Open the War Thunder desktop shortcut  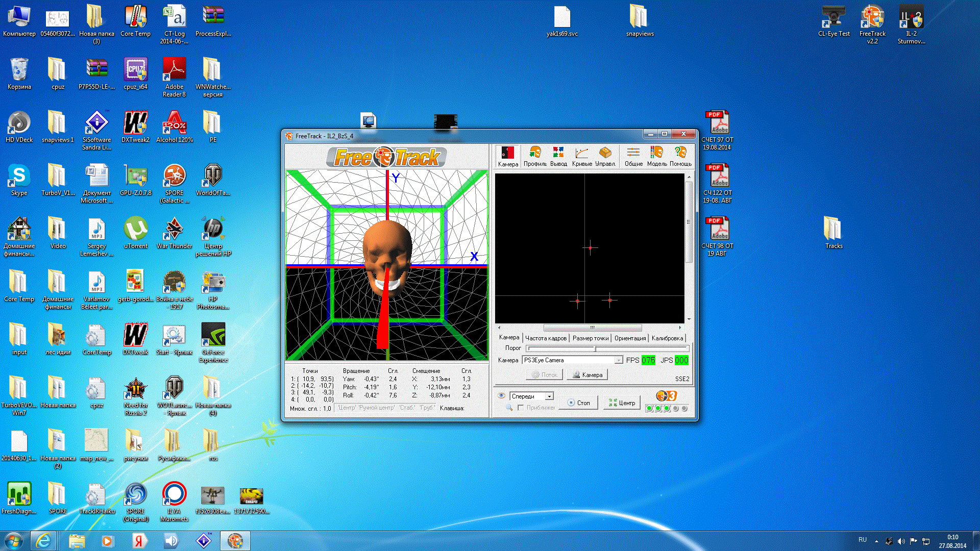click(174, 233)
